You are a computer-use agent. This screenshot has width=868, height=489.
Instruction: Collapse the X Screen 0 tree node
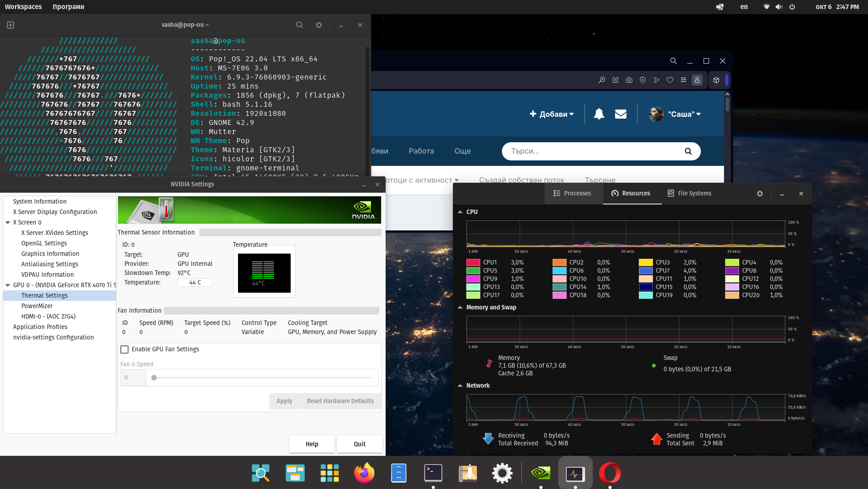tap(8, 223)
